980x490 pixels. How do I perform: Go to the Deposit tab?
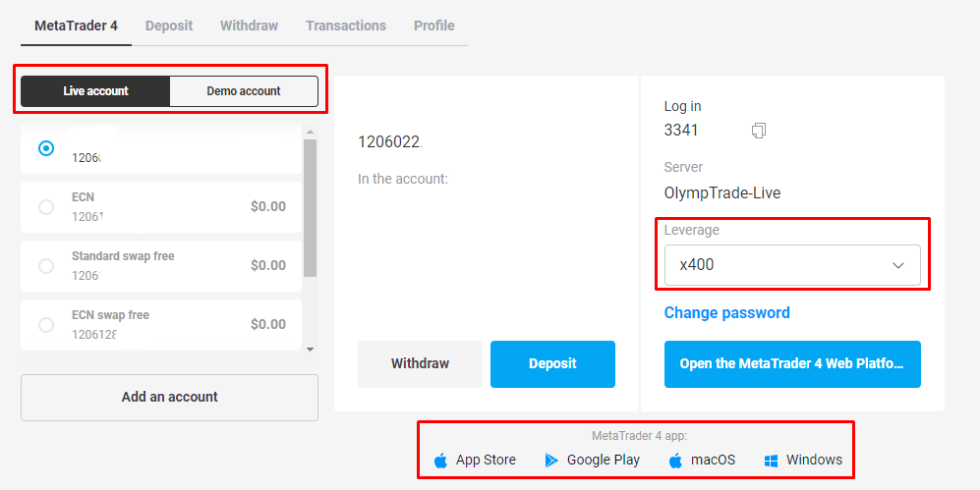pyautogui.click(x=169, y=26)
